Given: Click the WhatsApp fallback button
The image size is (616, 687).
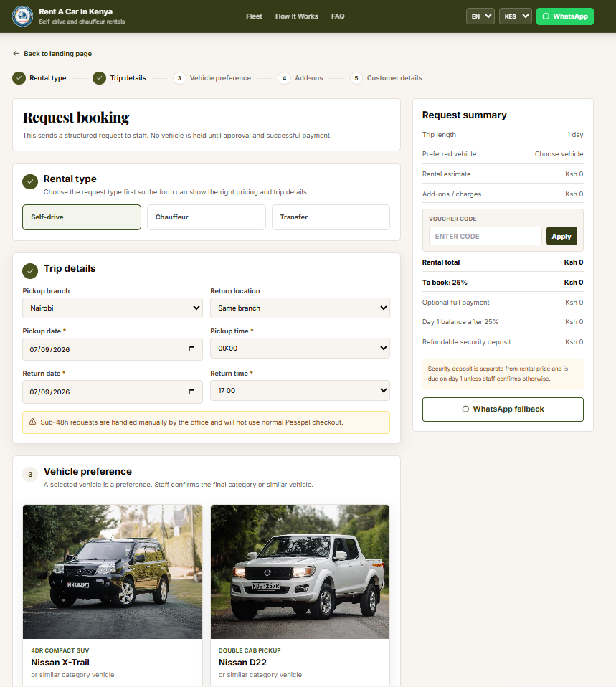Looking at the screenshot, I should click(x=503, y=409).
